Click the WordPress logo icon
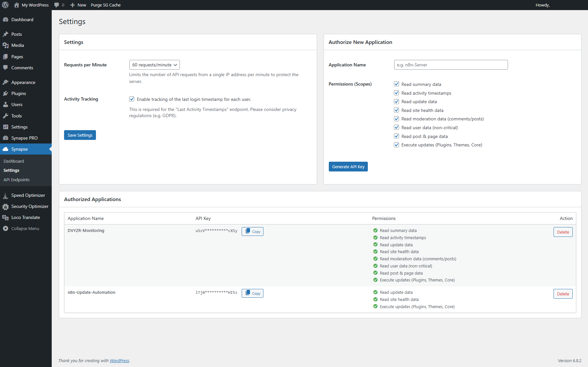This screenshot has height=367, width=588. click(x=5, y=5)
